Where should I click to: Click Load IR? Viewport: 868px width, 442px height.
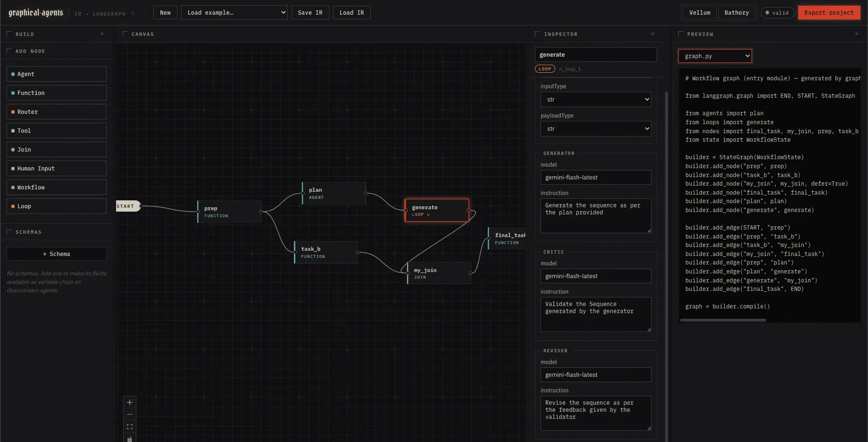[x=351, y=13]
